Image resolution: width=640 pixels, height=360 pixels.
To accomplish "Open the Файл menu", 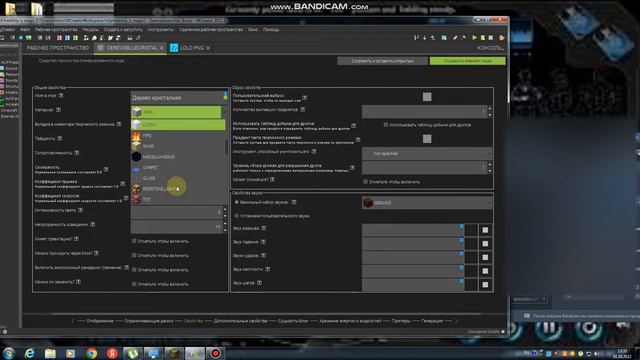I will click(25, 29).
